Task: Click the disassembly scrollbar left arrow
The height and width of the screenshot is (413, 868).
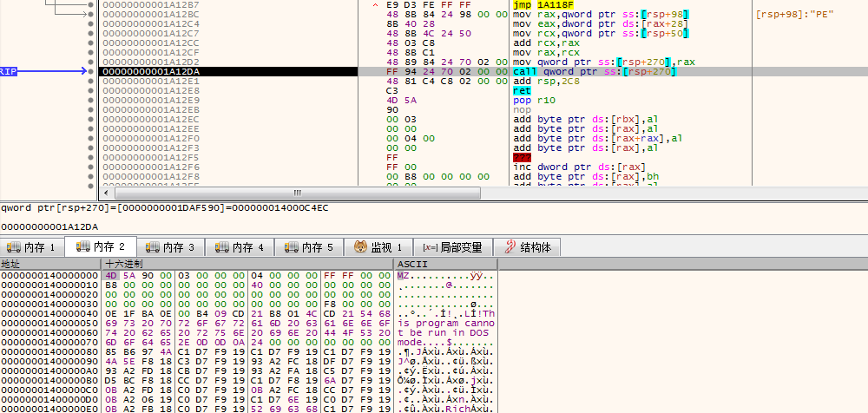Action: 106,193
